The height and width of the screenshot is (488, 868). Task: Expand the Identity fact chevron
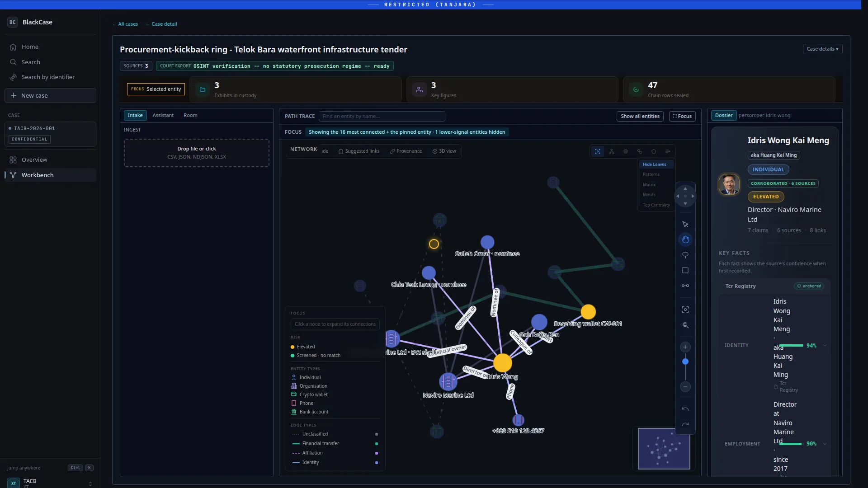[x=825, y=346]
